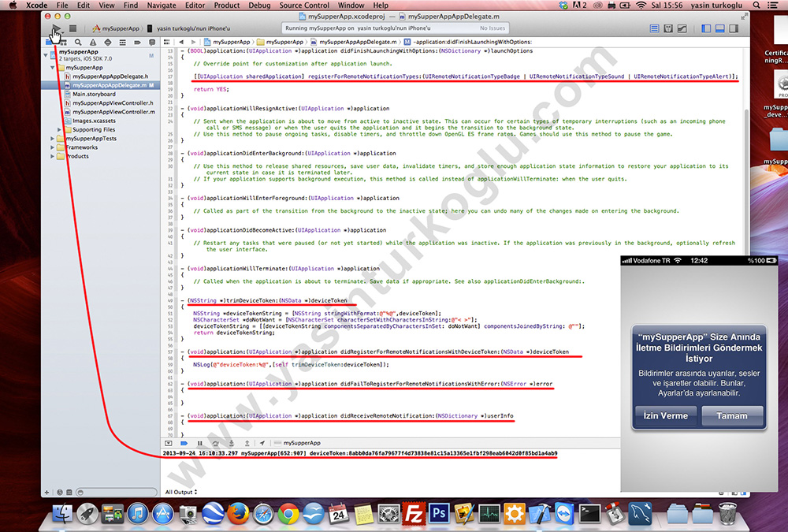Toggle the Navigator pane visibility
This screenshot has height=532, width=788.
click(x=706, y=28)
